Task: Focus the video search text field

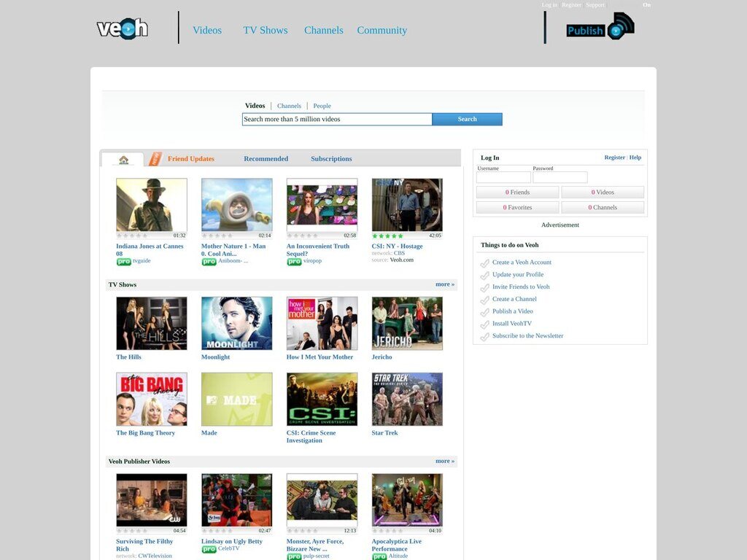Action: [x=337, y=119]
